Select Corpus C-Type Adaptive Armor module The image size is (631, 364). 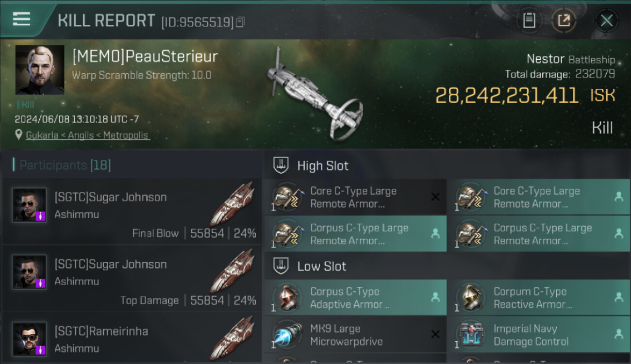click(355, 298)
